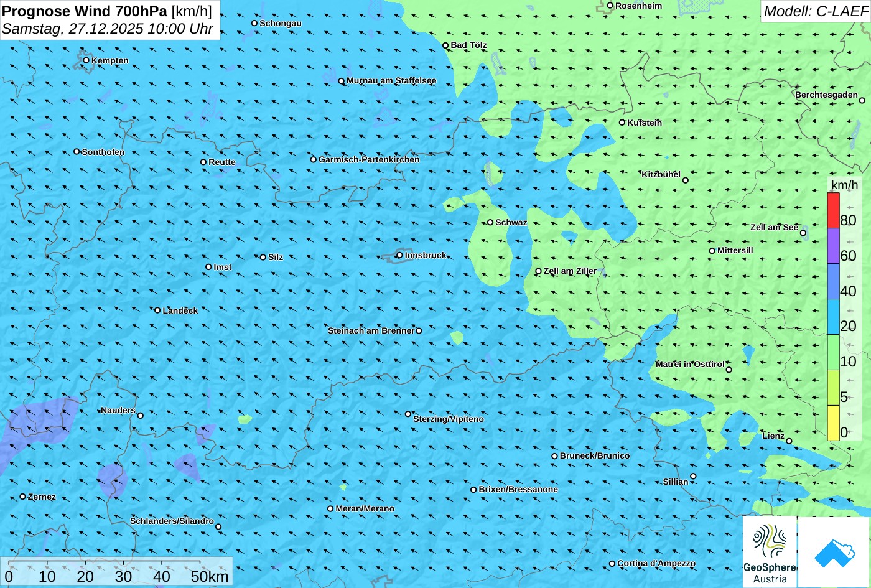This screenshot has width=871, height=588.
Task: Click the "Prognose Wind 700hPa" title
Action: (85, 11)
